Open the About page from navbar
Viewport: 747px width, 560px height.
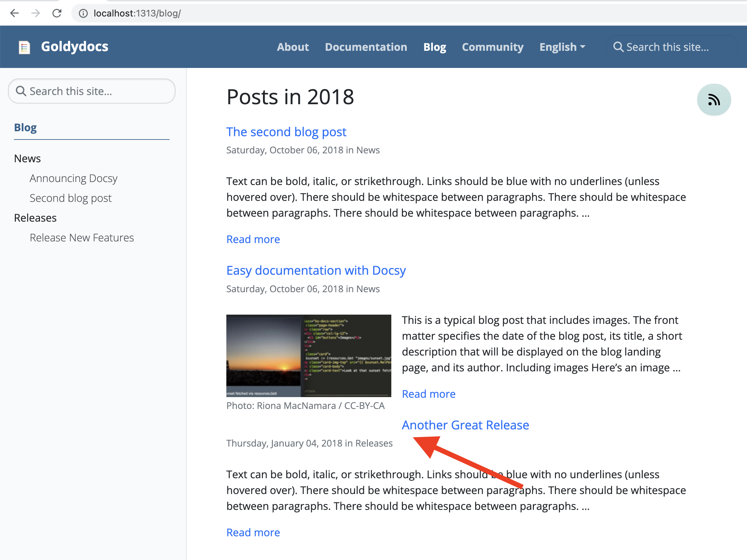292,47
